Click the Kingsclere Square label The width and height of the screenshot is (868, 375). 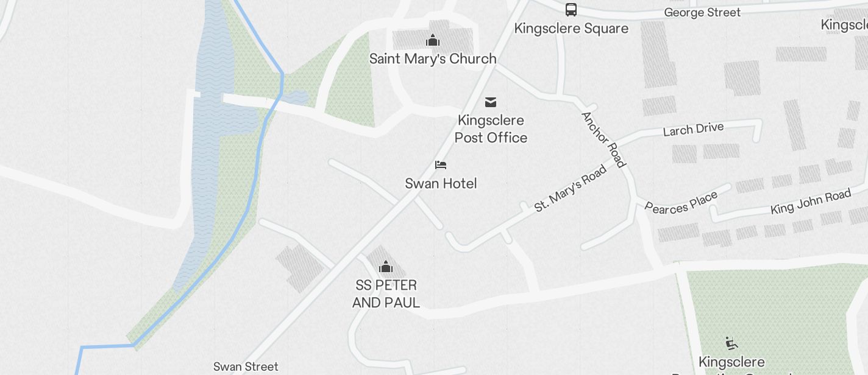[571, 29]
